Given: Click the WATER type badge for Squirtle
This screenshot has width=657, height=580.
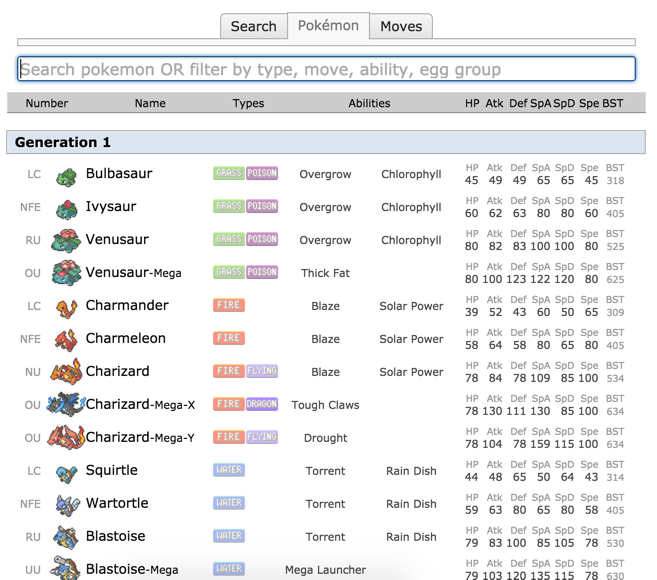Looking at the screenshot, I should click(x=229, y=470).
